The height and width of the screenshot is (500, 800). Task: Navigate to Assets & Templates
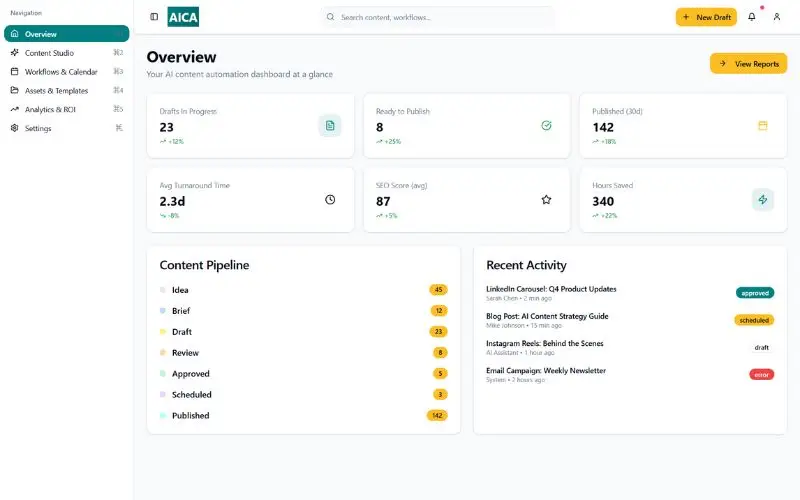click(x=66, y=90)
